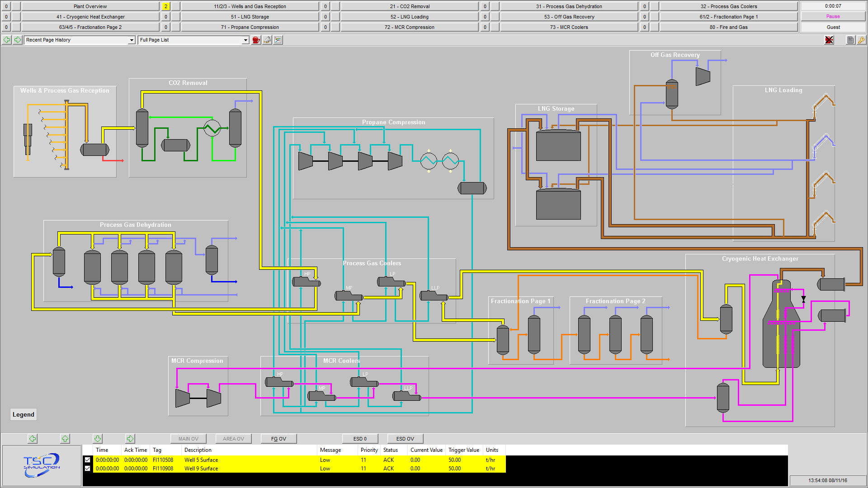Open the Plant Overview page tab
Image resolution: width=868 pixels, height=488 pixels.
click(90, 6)
